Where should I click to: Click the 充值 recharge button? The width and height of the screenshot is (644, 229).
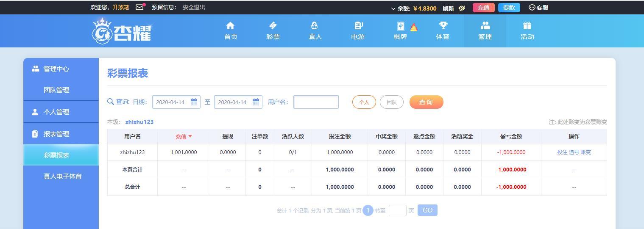483,8
